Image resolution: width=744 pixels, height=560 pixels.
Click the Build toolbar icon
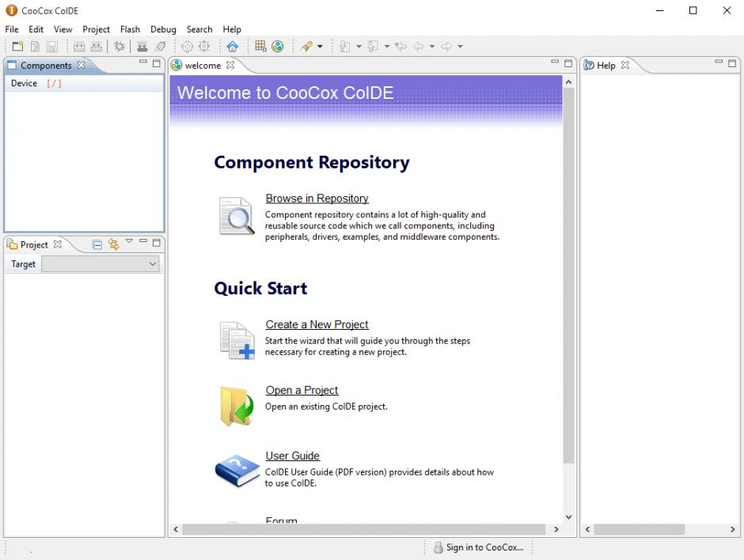[79, 47]
